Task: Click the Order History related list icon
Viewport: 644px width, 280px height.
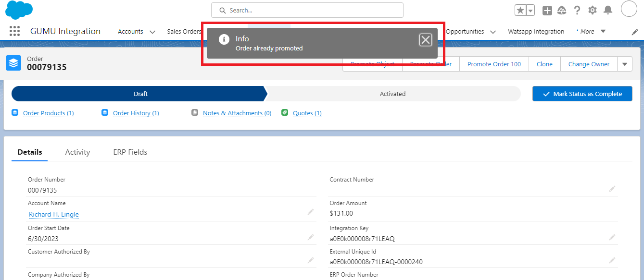Action: click(x=105, y=113)
